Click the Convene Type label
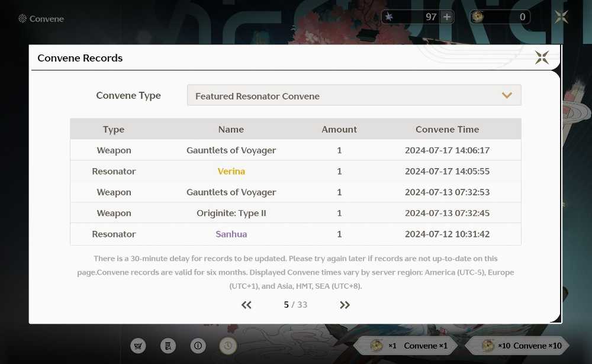Image resolution: width=592 pixels, height=364 pixels. pyautogui.click(x=128, y=95)
